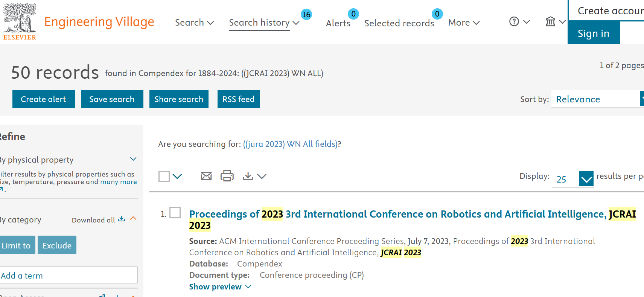Click the Add a term field
644x297 pixels.
pyautogui.click(x=69, y=276)
